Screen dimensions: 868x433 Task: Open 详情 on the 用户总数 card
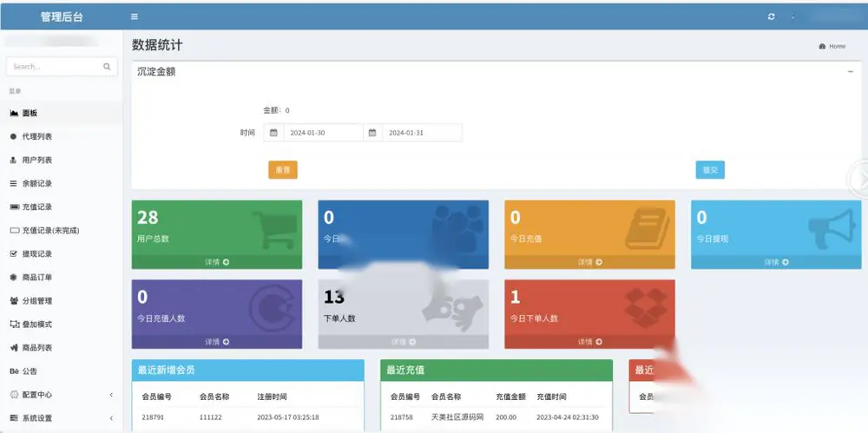(x=217, y=262)
